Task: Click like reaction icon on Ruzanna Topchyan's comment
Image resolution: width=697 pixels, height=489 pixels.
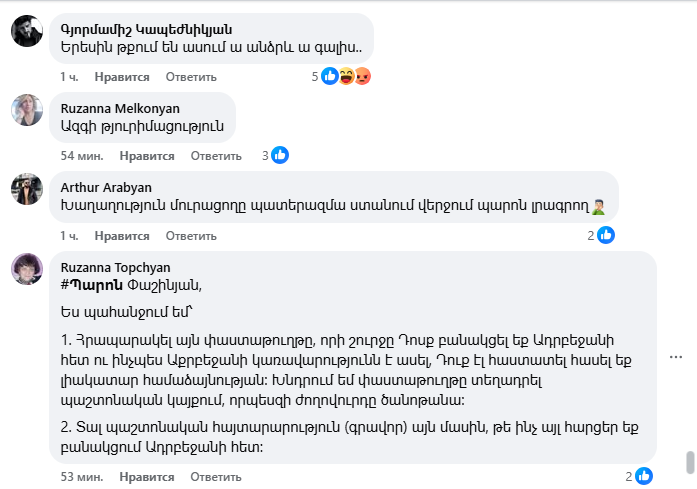Action: point(644,476)
